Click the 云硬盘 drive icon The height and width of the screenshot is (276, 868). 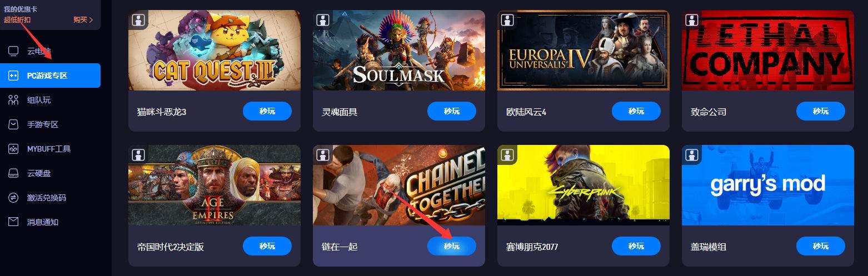(x=13, y=173)
